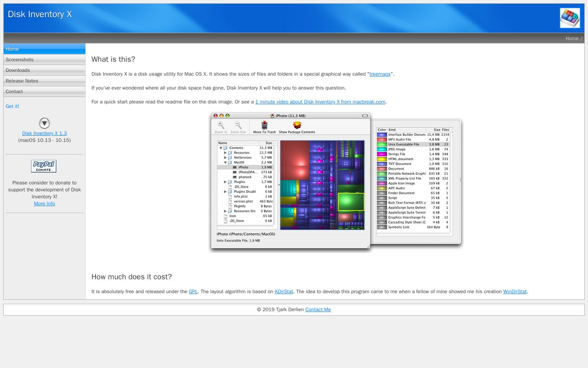
Task: Click the Symbolic Link row text
Action: point(398,227)
